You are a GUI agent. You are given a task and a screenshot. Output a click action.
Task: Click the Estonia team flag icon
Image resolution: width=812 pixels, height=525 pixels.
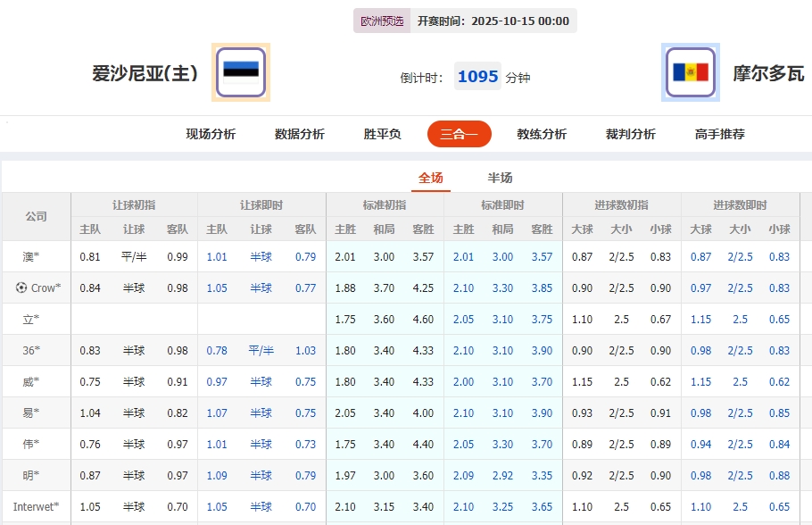[238, 71]
